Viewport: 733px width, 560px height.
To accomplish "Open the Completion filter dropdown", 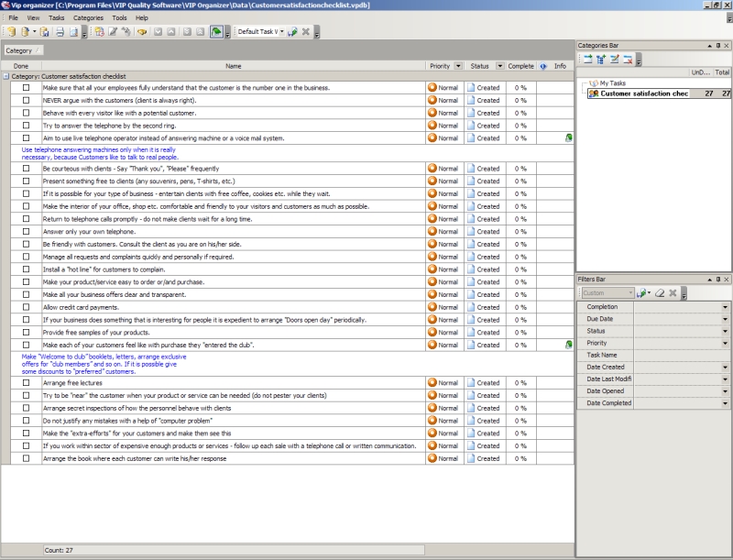I will coord(725,307).
